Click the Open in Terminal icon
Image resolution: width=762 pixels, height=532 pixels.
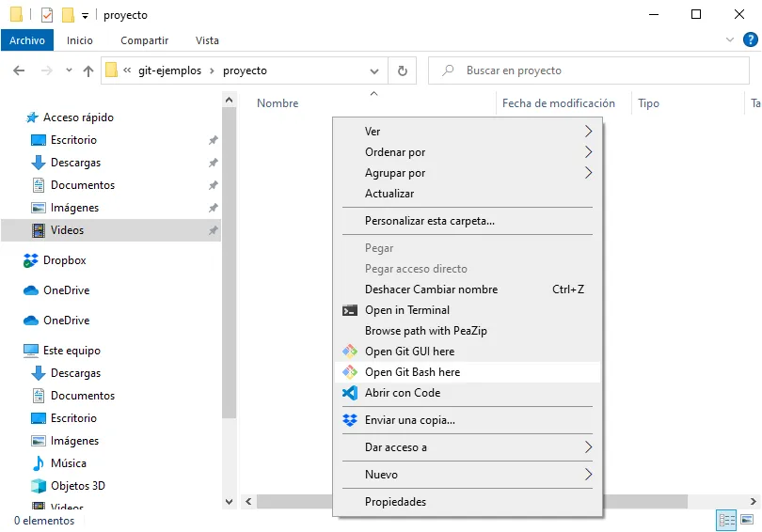pos(349,310)
